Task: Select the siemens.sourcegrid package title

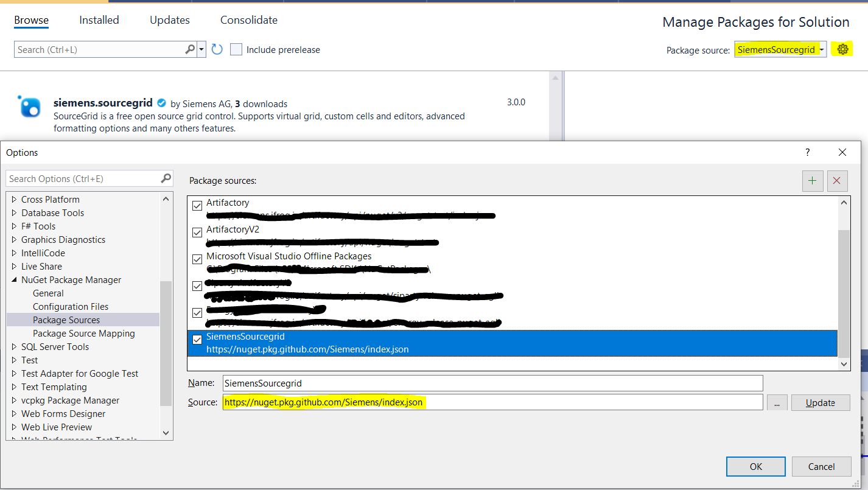Action: (x=103, y=103)
